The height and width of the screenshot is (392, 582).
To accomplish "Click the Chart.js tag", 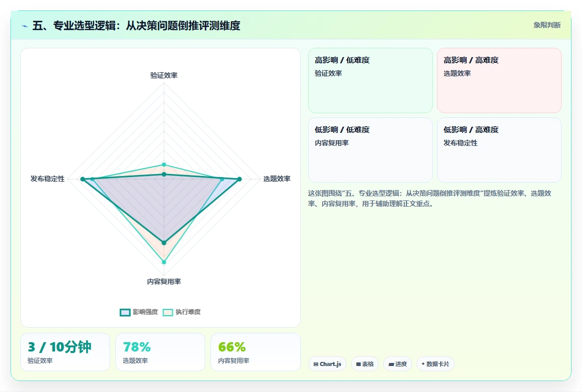I will [x=327, y=364].
